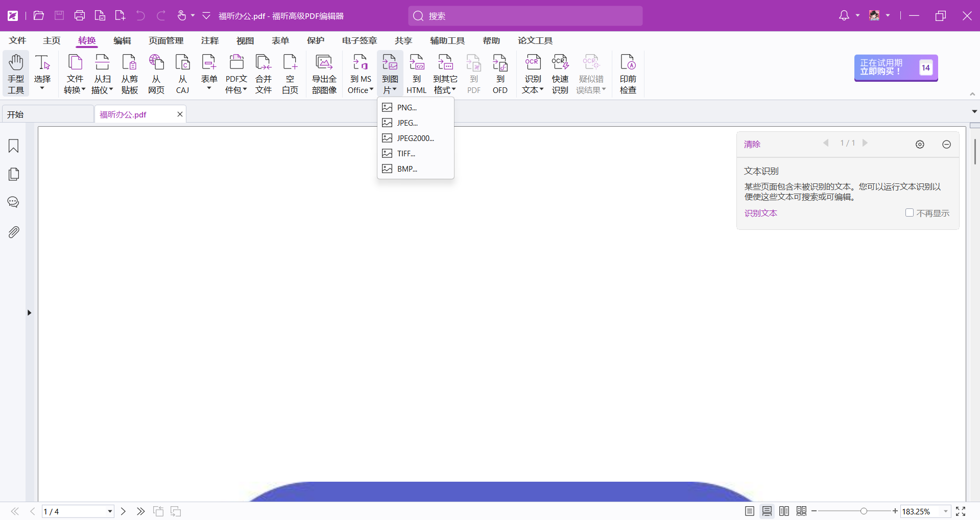Click the 印前检查 preflight icon
Image resolution: width=980 pixels, height=520 pixels.
coord(628,74)
